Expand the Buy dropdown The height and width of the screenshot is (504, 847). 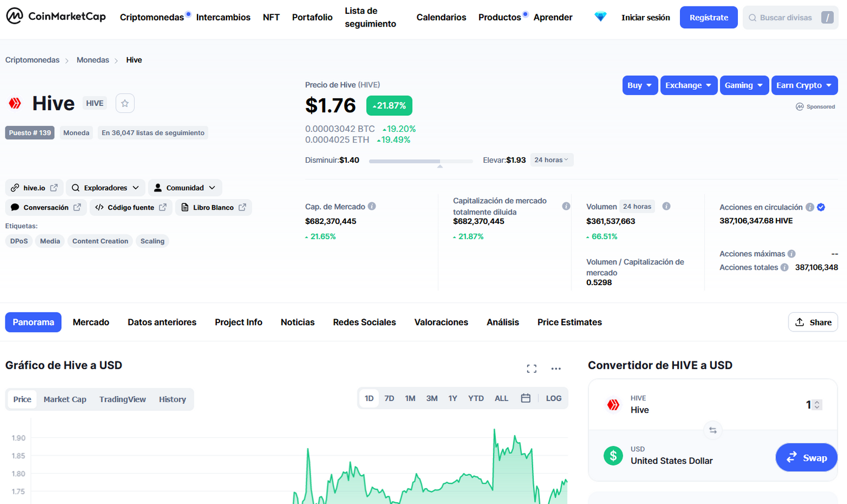click(x=640, y=85)
